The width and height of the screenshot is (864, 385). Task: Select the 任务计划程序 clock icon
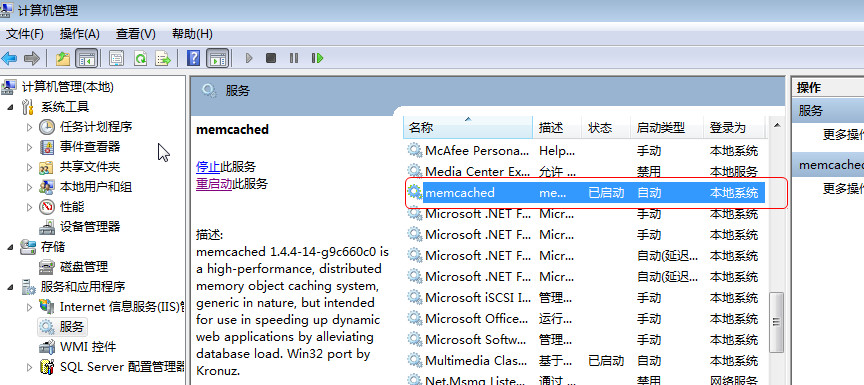tap(47, 127)
